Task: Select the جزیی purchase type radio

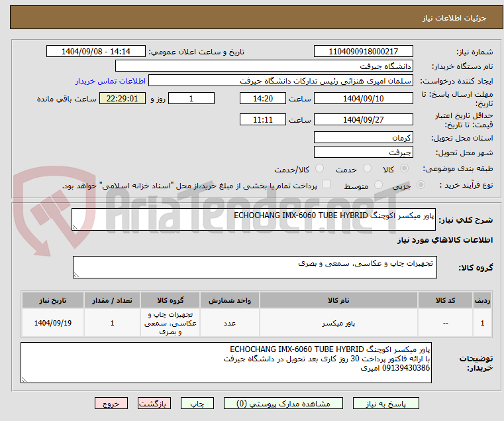Action: click(x=421, y=185)
